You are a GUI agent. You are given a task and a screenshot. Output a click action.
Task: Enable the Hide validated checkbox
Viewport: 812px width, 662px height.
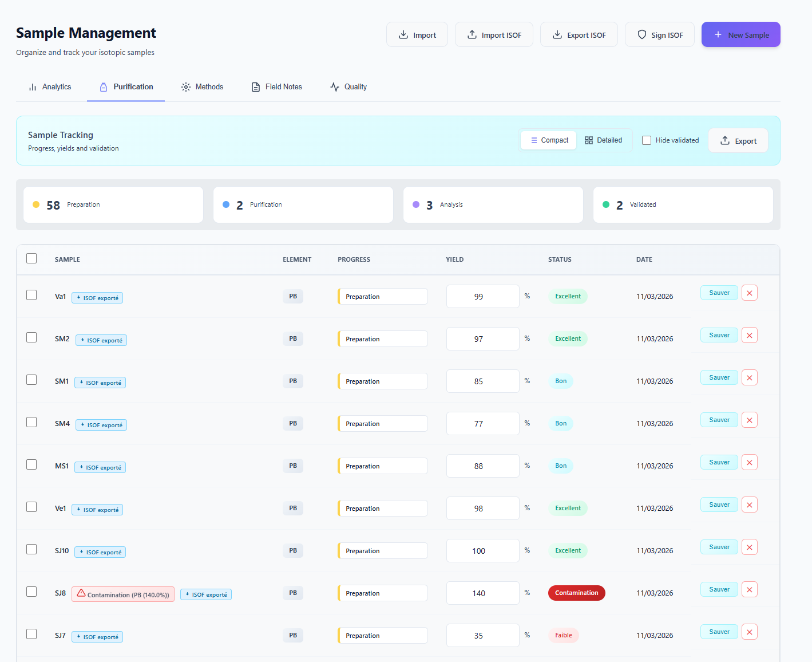647,140
